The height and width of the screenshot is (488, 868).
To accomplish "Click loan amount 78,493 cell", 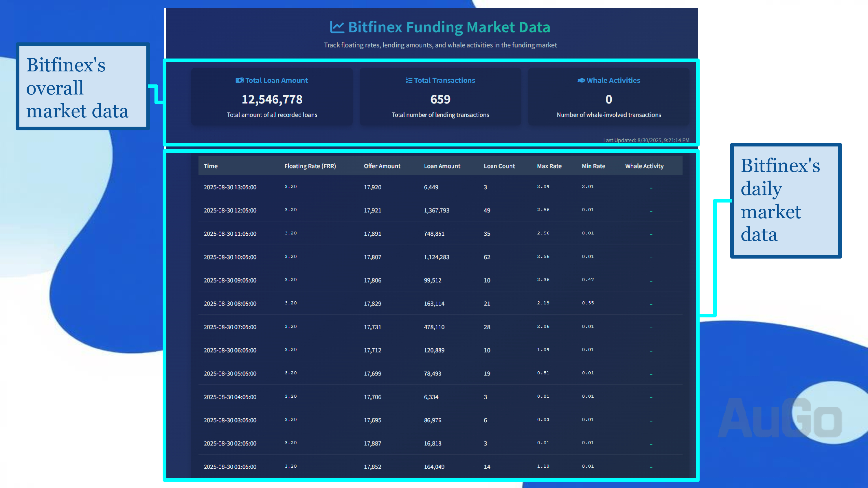I will (432, 374).
